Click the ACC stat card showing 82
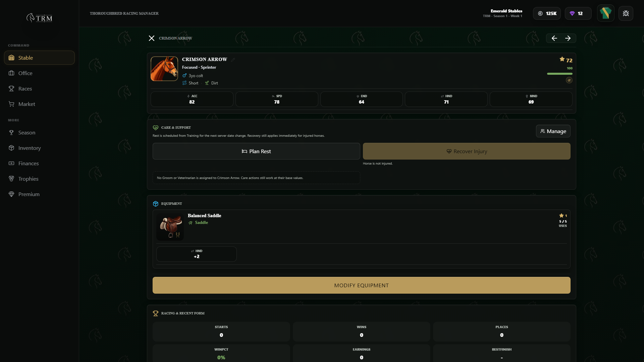Viewport: 644px width, 362px height. [192, 99]
